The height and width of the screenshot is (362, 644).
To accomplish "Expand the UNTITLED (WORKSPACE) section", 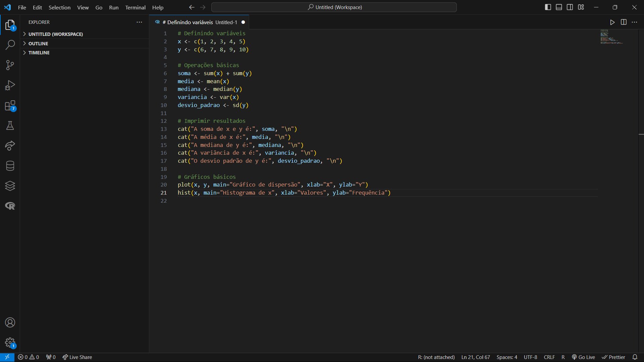I will coord(85,34).
